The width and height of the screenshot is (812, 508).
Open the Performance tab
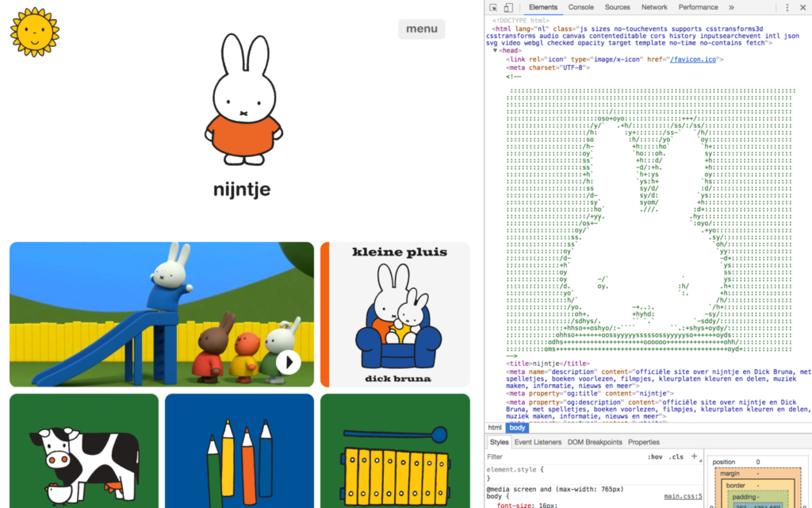point(698,7)
